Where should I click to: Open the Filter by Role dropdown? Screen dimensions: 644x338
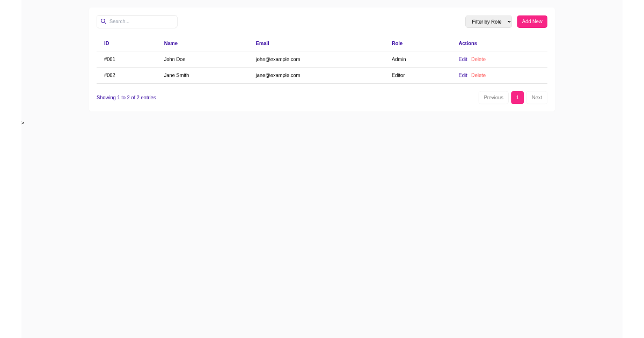(x=488, y=21)
